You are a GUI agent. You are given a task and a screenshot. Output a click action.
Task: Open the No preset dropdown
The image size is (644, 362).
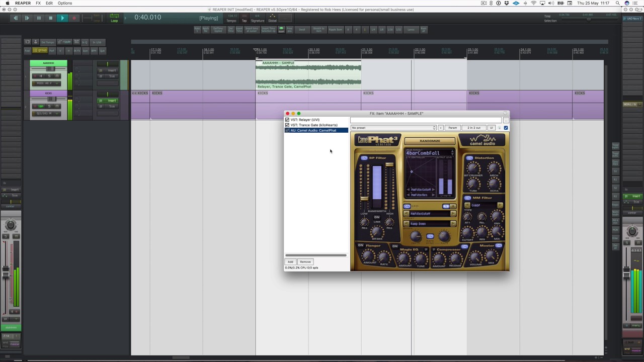(393, 128)
